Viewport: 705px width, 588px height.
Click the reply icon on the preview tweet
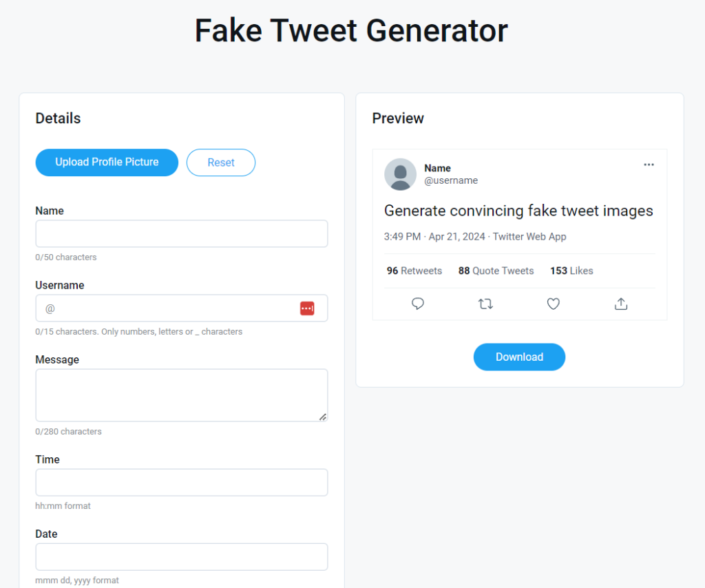(x=417, y=304)
